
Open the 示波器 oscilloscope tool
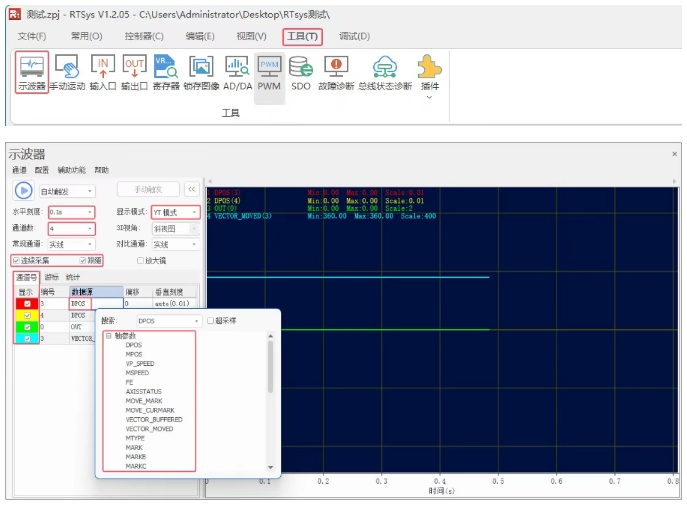click(32, 72)
